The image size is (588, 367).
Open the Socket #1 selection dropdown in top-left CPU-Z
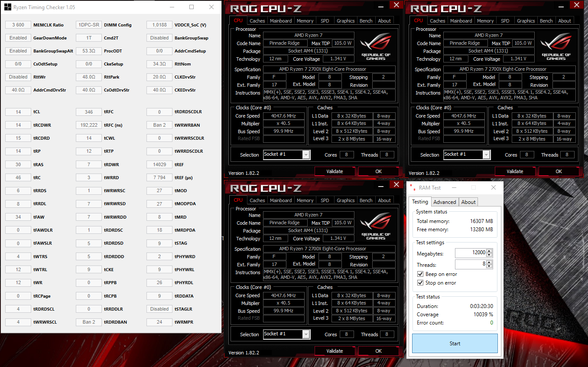[306, 154]
